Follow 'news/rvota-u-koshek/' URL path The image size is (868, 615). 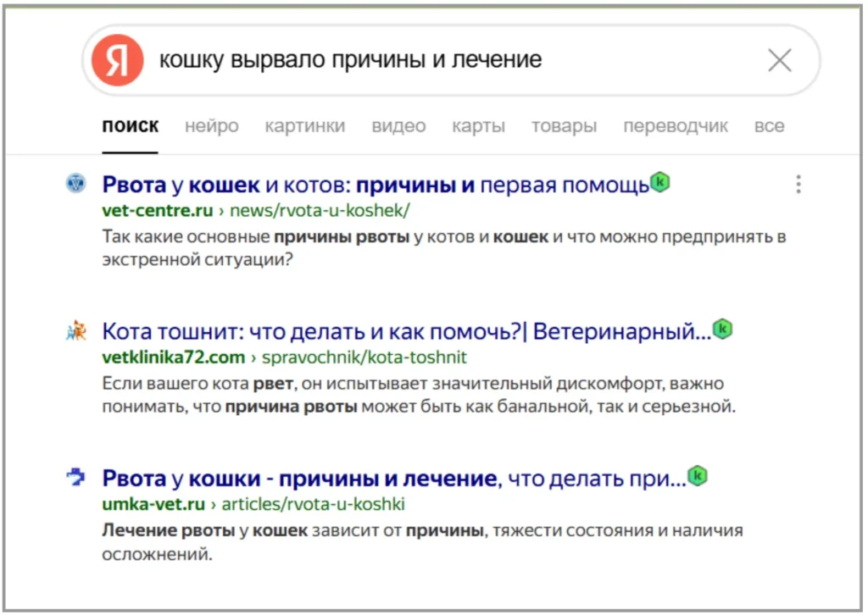[x=320, y=211]
